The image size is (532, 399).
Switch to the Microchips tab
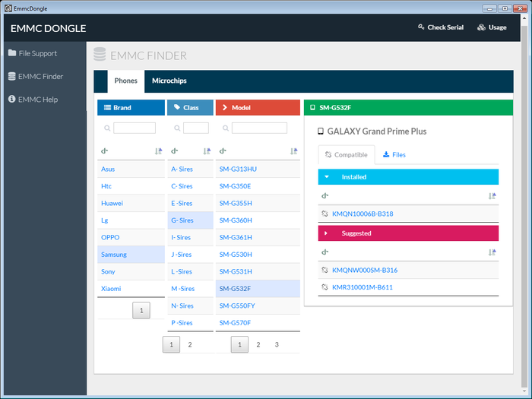pyautogui.click(x=169, y=81)
